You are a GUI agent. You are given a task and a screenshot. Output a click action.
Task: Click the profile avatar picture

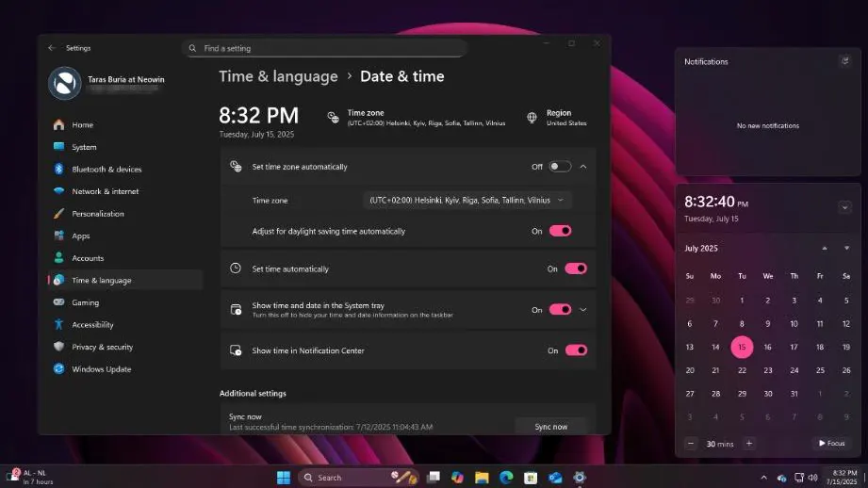[x=65, y=84]
